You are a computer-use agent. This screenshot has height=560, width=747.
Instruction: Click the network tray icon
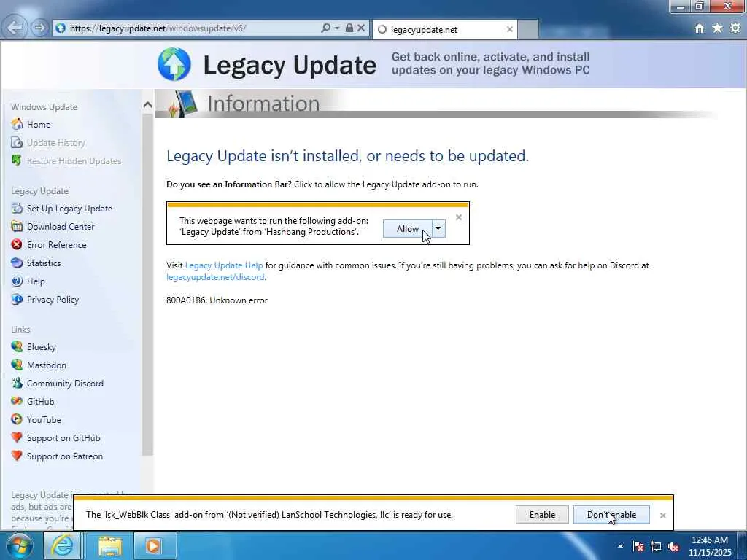[x=656, y=546]
